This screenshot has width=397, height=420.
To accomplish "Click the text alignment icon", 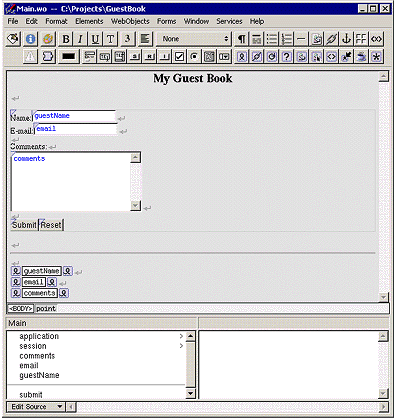I will point(145,39).
